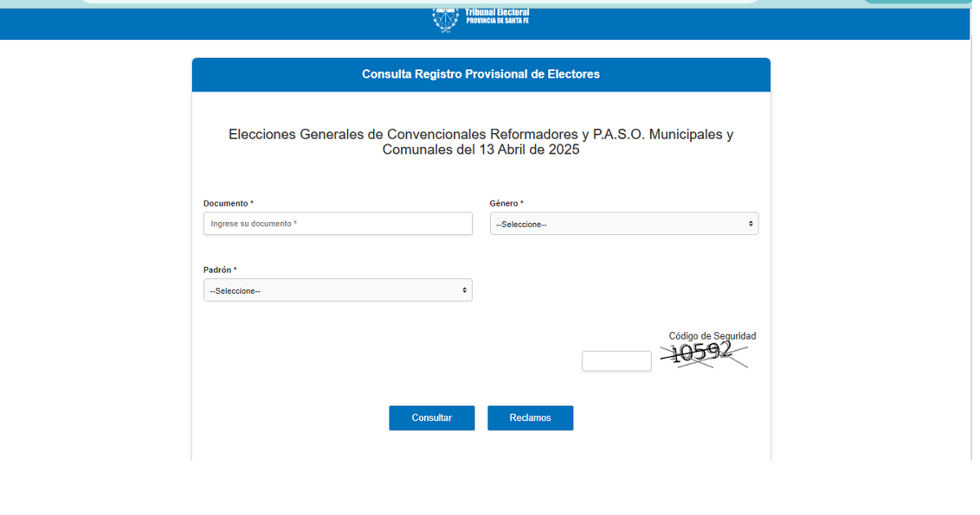980x515 pixels.
Task: Click the Tribunal Electoral Provincia de Santa Fe title
Action: pyautogui.click(x=497, y=16)
